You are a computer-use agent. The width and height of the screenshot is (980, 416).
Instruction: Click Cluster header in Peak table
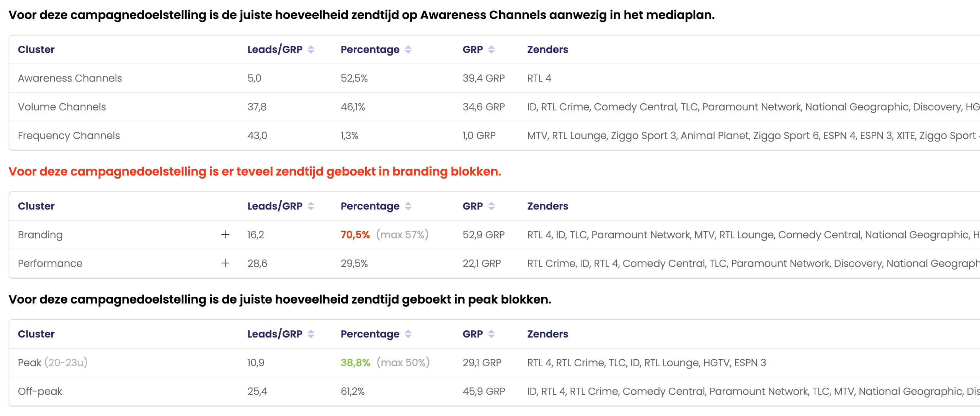click(36, 334)
